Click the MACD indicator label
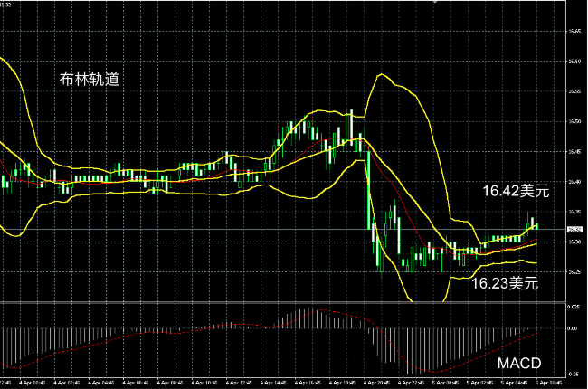This screenshot has width=588, height=389. 522,363
